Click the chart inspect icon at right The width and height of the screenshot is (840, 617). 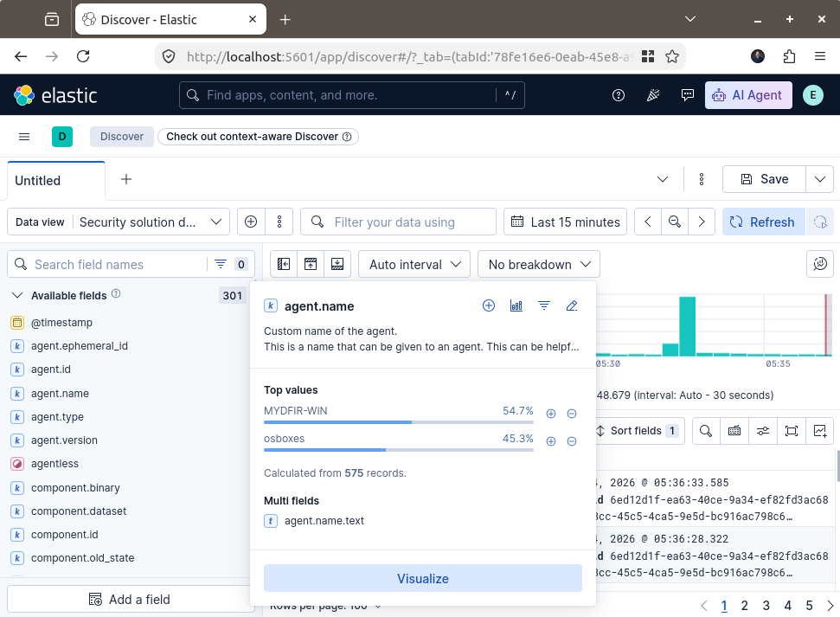[x=820, y=264]
